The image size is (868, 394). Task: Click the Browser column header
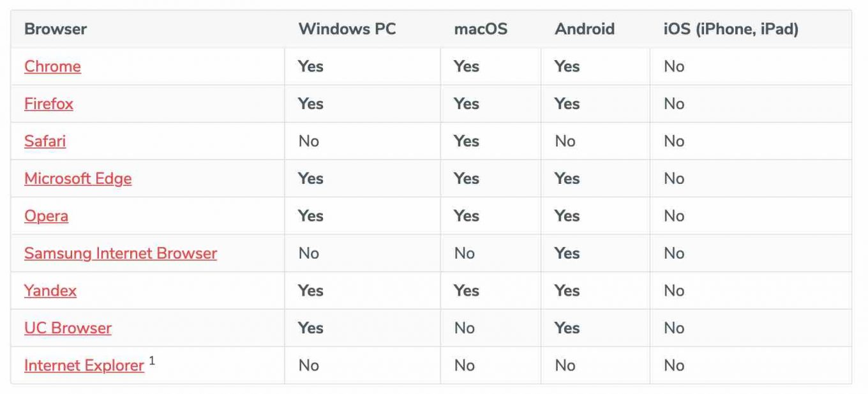coord(56,29)
